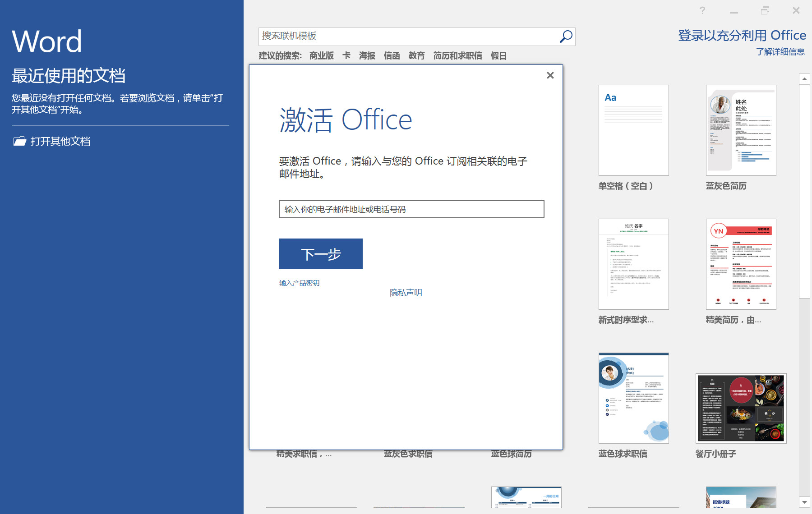Choose the 蓝色球求职信 template thumbnail
This screenshot has width=812, height=514.
click(x=633, y=398)
